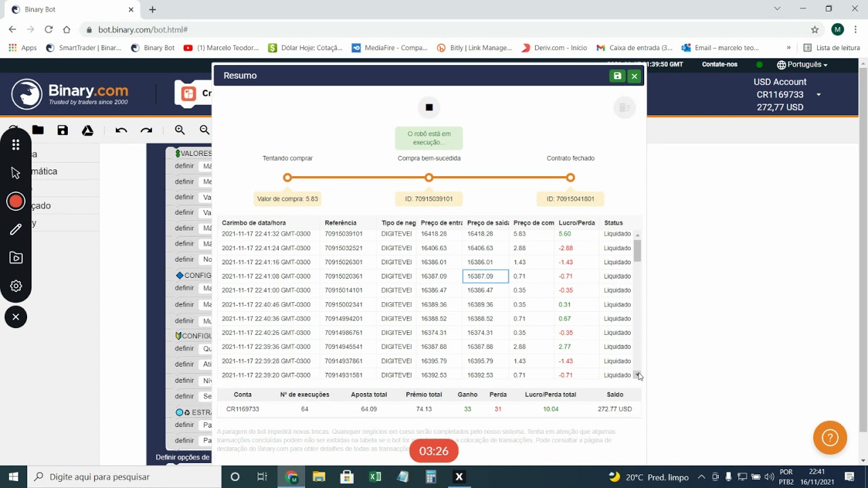Open the MediaFire bookmark

pyautogui.click(x=389, y=48)
